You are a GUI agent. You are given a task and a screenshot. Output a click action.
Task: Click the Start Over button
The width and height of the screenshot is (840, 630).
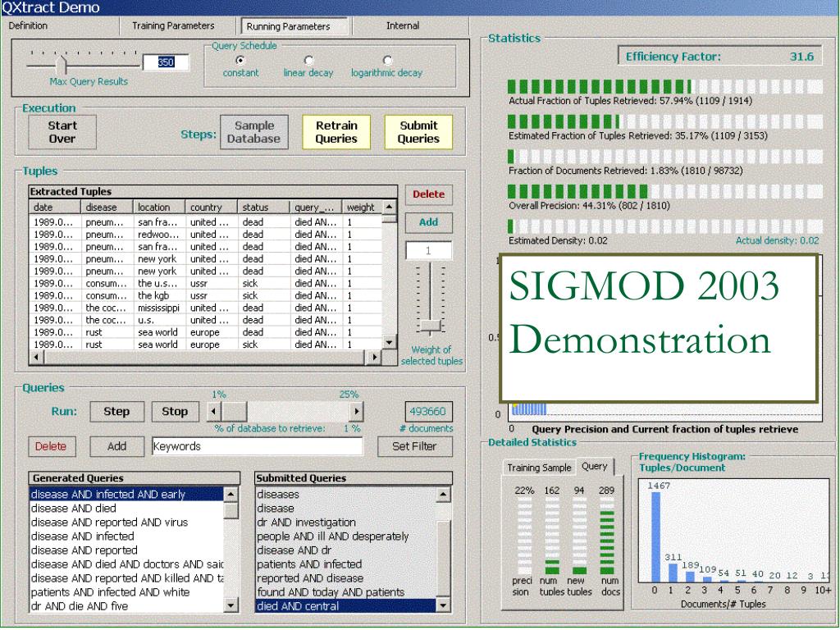coord(62,132)
